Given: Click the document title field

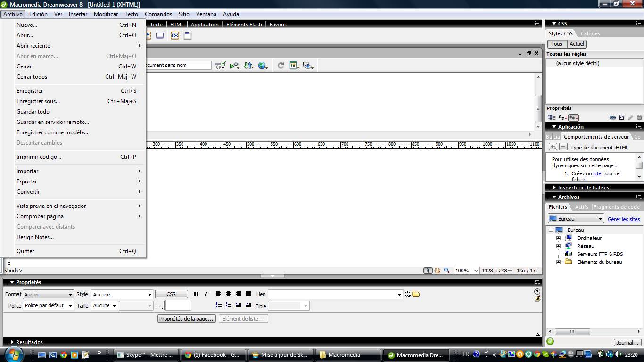Looking at the screenshot, I should 179,65.
